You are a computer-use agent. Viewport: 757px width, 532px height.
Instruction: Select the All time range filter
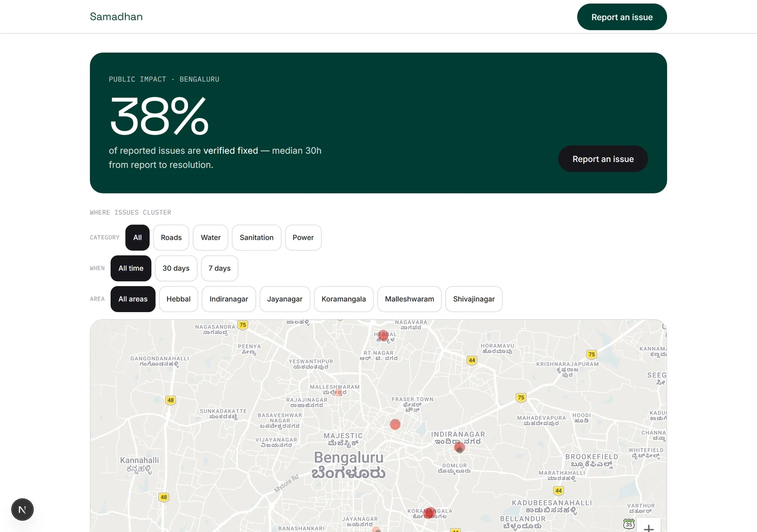131,268
